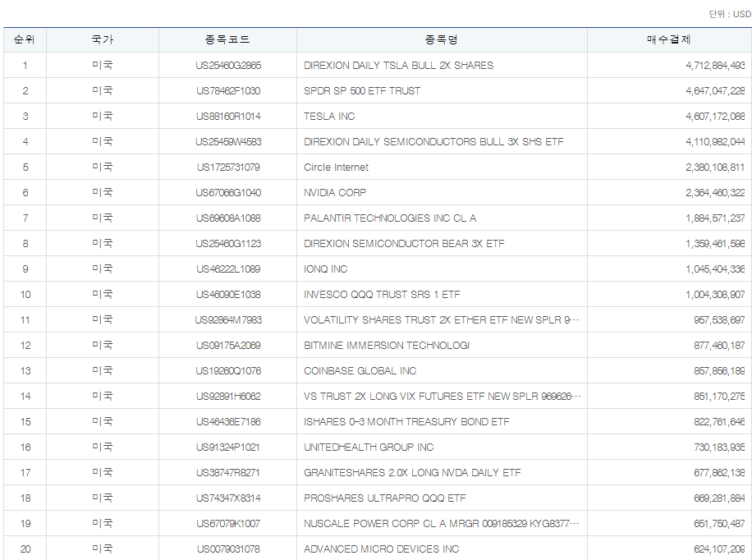The width and height of the screenshot is (752, 560).
Task: Select COINBASE GLOBAL INC entry
Action: click(360, 370)
